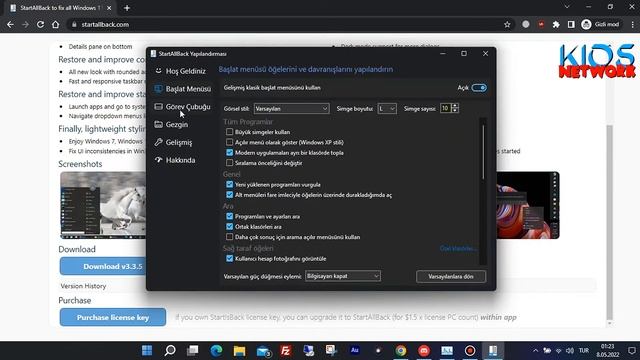
Task: Enable Açılır menü olarak göster option
Action: 229,142
